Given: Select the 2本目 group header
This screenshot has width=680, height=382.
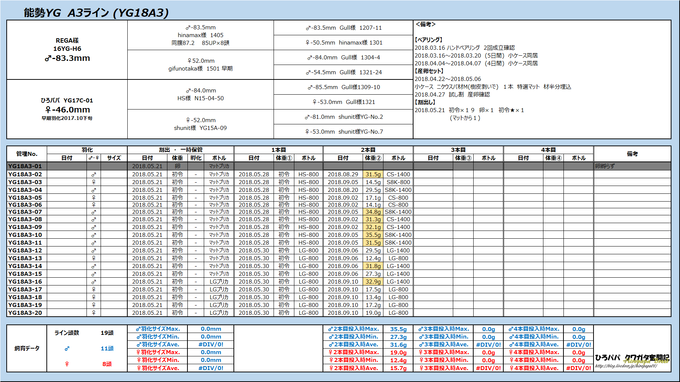Looking at the screenshot, I should click(x=368, y=150).
